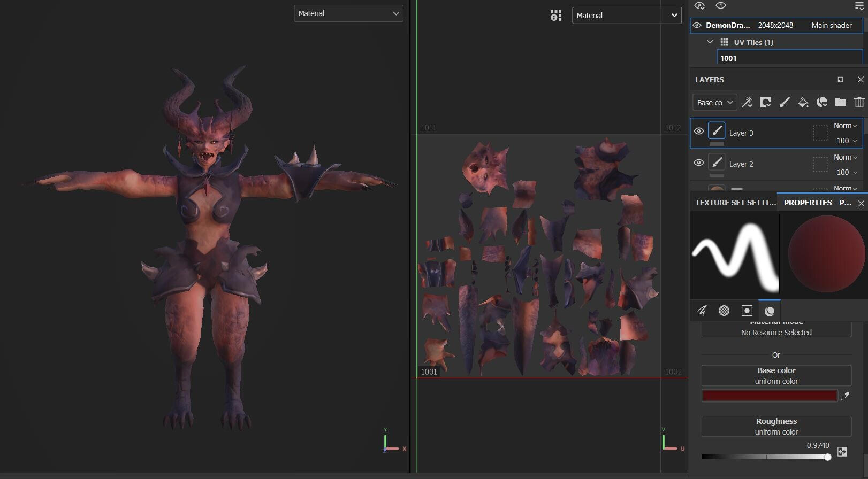
Task: Click the dark red base color swatch
Action: (769, 396)
